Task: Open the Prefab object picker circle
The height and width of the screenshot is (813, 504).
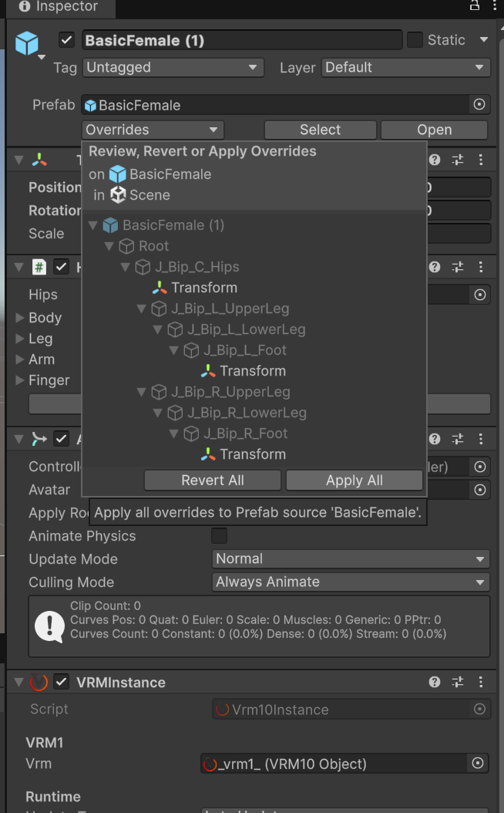Action: tap(479, 105)
